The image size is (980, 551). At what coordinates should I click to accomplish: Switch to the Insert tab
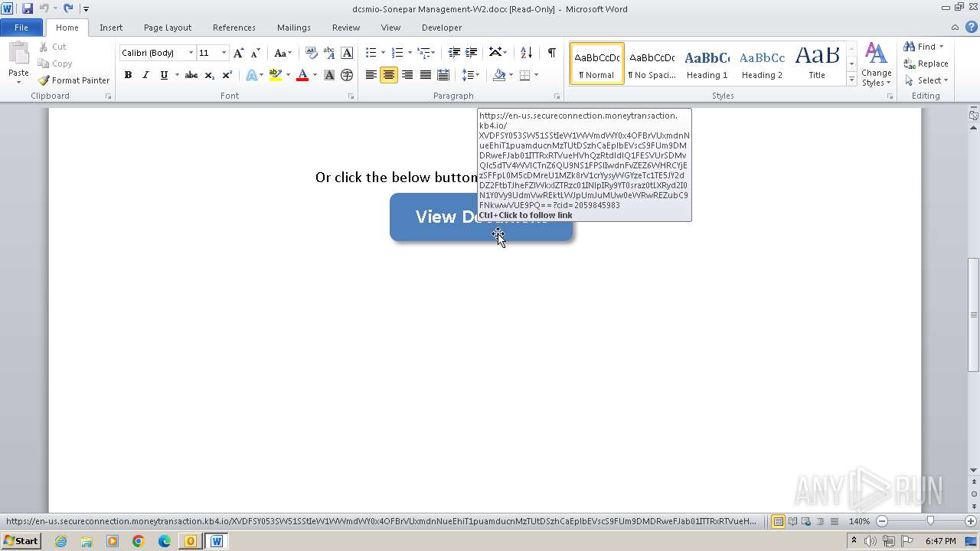(x=111, y=28)
